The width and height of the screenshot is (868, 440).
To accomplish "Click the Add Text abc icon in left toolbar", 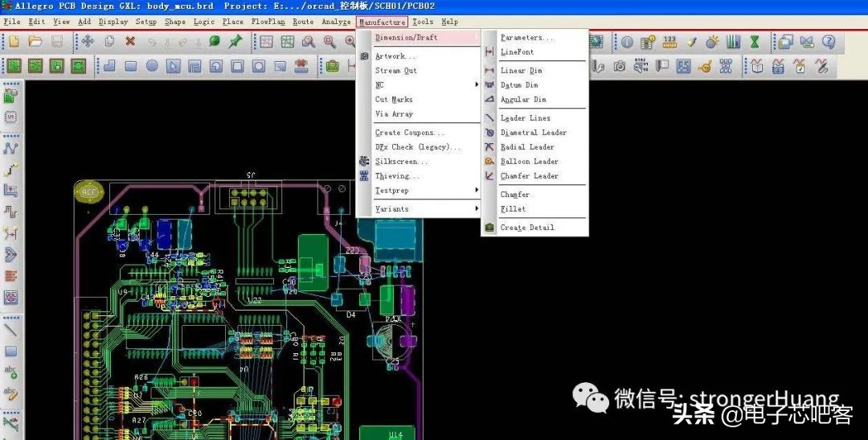I will pyautogui.click(x=11, y=372).
